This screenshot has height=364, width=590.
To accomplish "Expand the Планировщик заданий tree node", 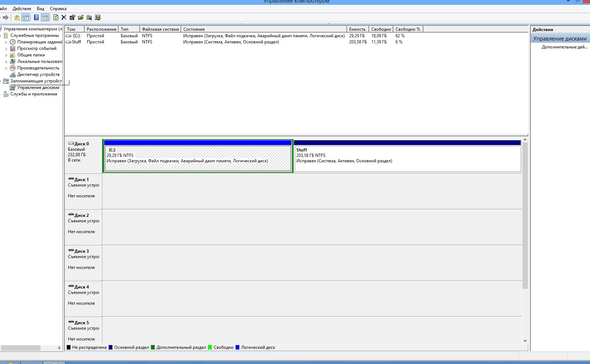I will [6, 42].
